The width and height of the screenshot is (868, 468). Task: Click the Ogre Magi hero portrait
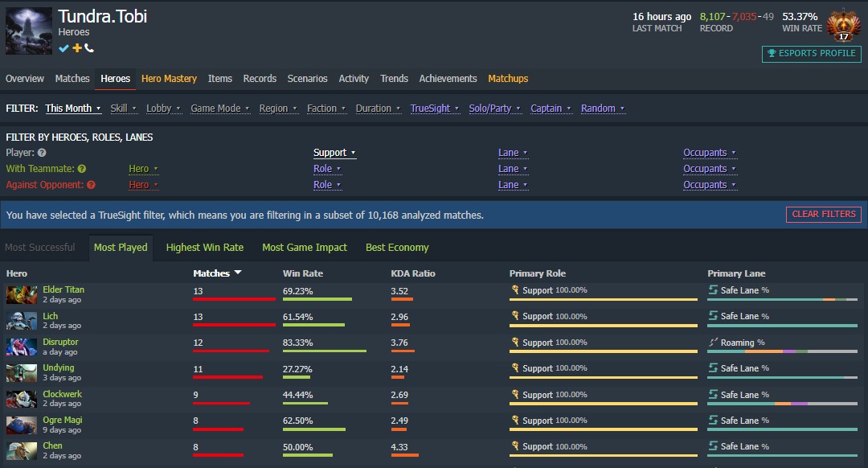coord(22,425)
